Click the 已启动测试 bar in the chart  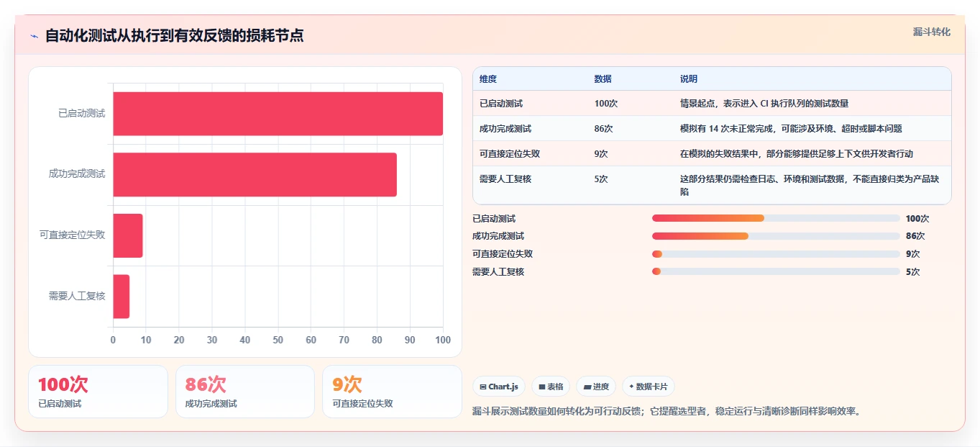click(278, 114)
